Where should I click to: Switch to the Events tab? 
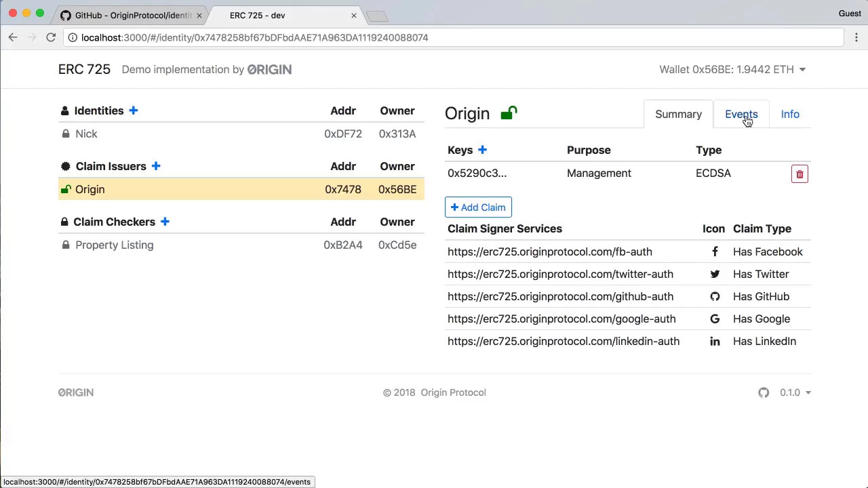coord(741,114)
